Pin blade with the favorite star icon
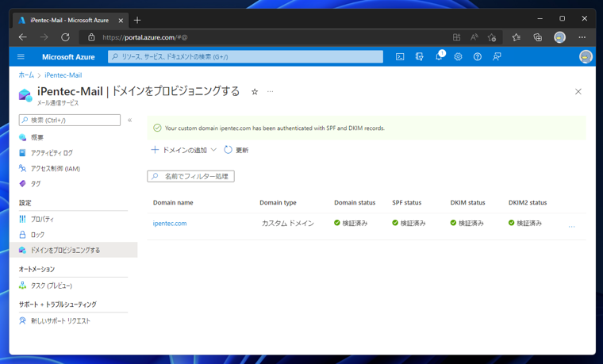Viewport: 603px width, 364px height. (255, 91)
